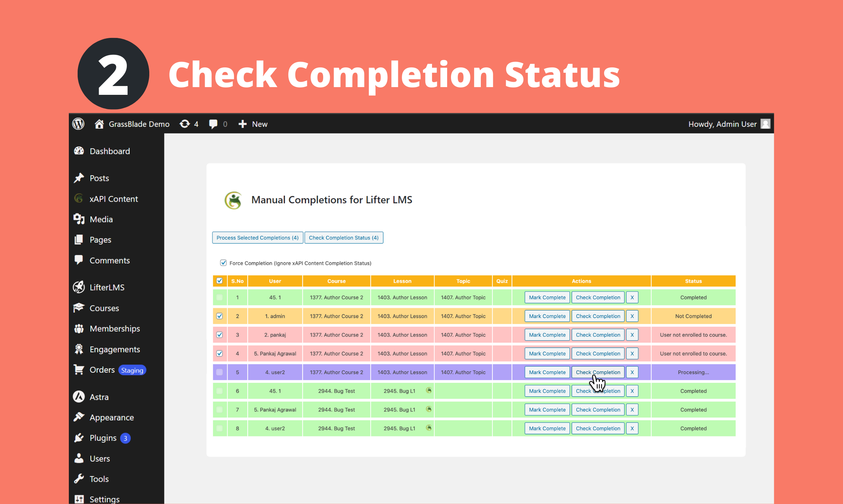Click the Astra logo icon
The height and width of the screenshot is (504, 843).
point(79,397)
